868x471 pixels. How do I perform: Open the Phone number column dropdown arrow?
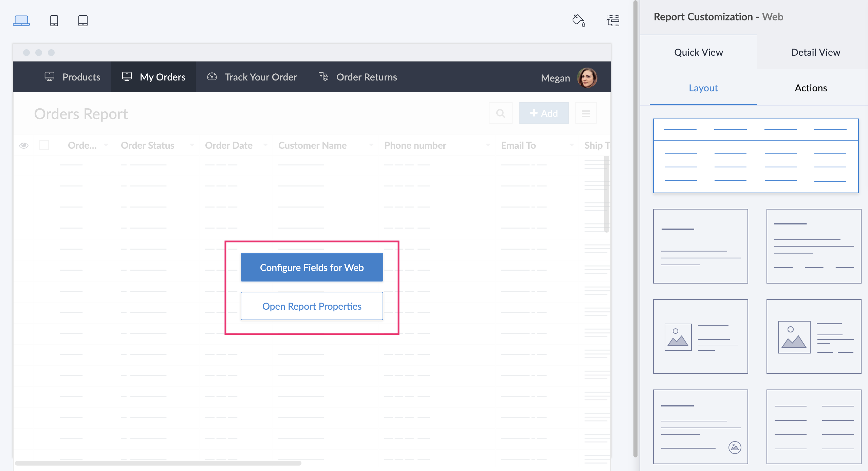(x=488, y=145)
